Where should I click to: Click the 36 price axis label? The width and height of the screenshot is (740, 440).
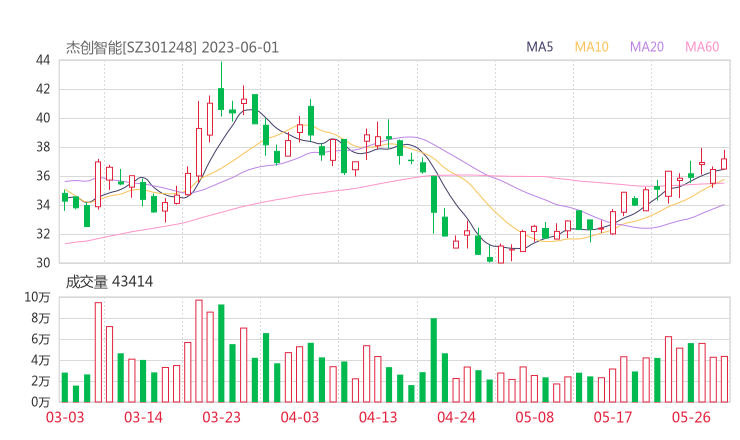43,176
